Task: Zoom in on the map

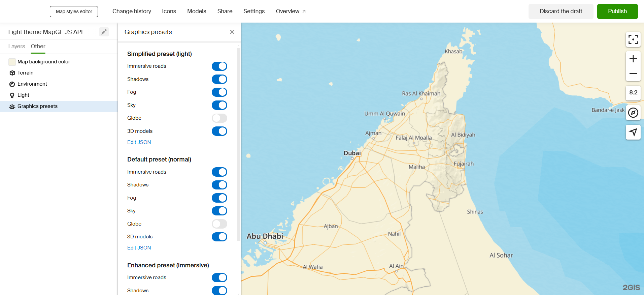Action: click(633, 59)
